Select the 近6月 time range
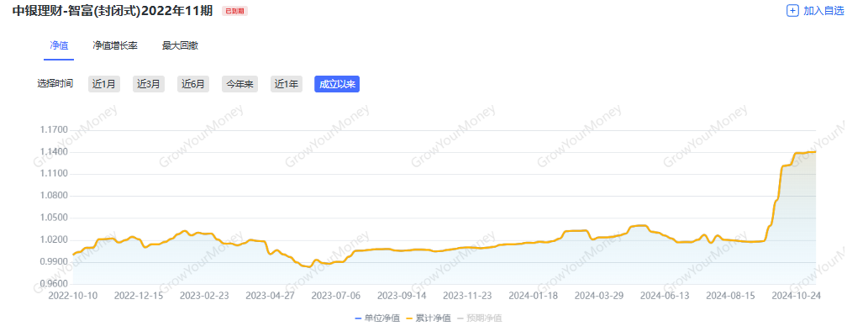The height and width of the screenshot is (326, 868). 193,84
